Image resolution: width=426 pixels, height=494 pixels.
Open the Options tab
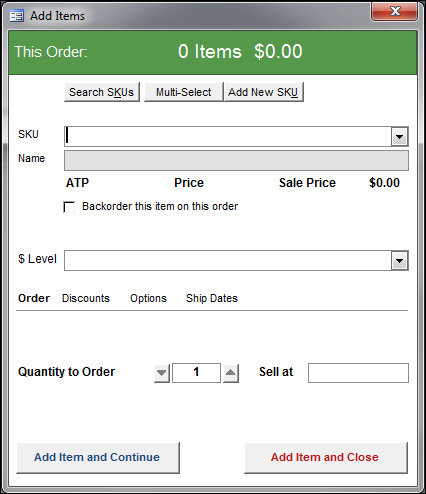pos(148,298)
